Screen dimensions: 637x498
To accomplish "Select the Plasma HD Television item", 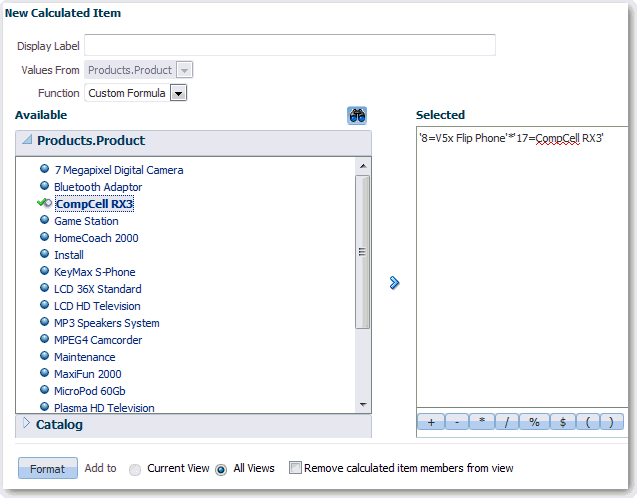I will (x=104, y=408).
